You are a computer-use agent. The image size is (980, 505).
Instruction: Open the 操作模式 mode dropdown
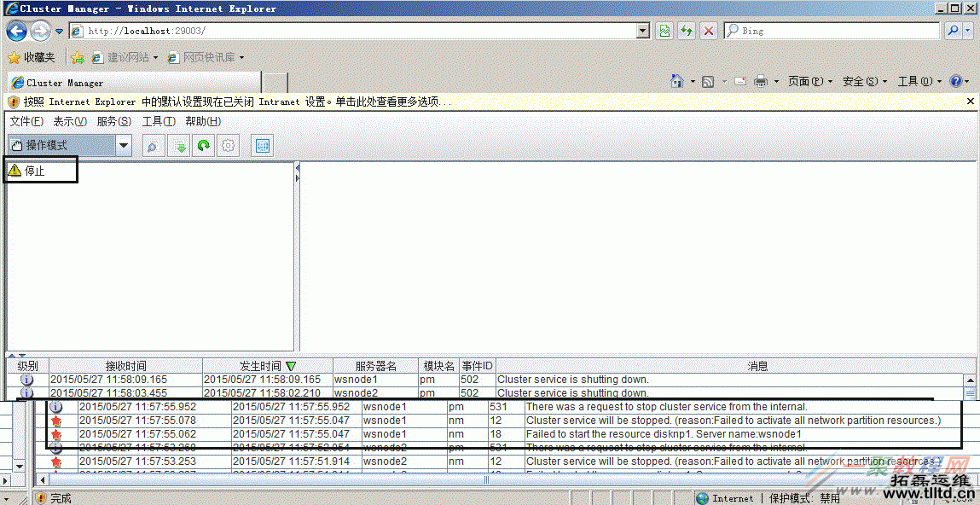tap(124, 146)
